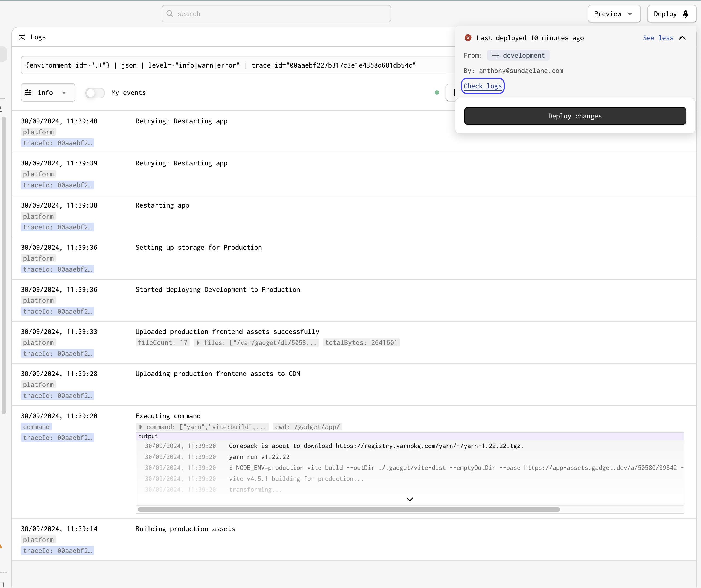Click the filter sliders icon beside info
Image resolution: width=701 pixels, height=588 pixels.
[x=28, y=92]
